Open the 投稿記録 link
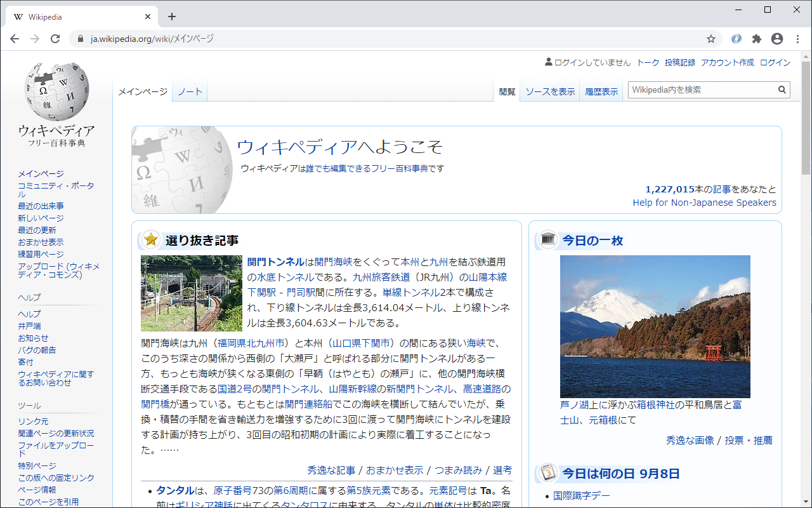 (x=680, y=62)
